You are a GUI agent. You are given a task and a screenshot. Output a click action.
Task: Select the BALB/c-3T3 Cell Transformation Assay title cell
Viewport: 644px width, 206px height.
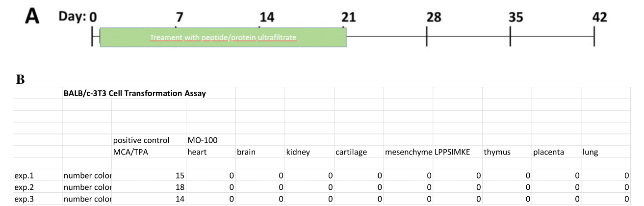[135, 95]
